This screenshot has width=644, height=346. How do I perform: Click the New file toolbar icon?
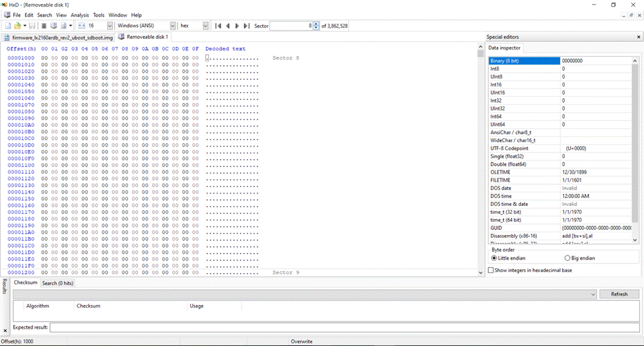point(8,26)
